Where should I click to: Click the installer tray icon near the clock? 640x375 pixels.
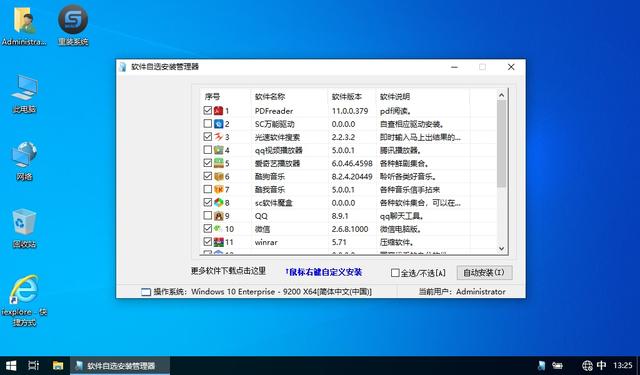click(542, 366)
